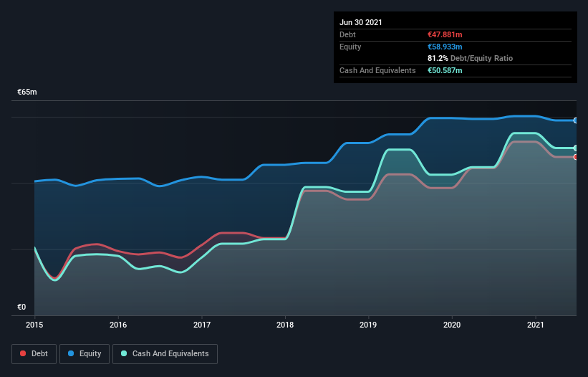Click the 2018 x-axis label

click(x=285, y=325)
